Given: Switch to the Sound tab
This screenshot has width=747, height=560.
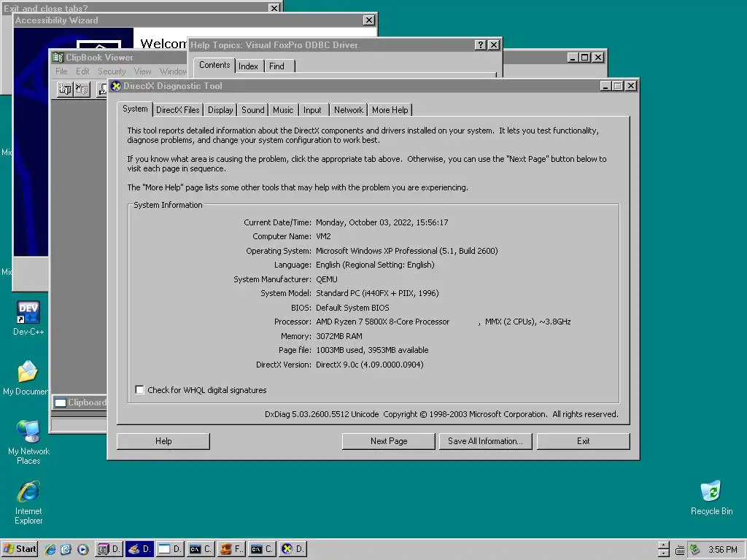Looking at the screenshot, I should tap(252, 110).
